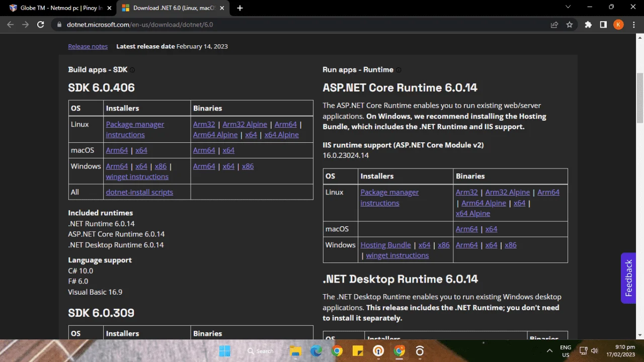The image size is (644, 362).
Task: Open the white ring taskbar icon
Action: 420,351
